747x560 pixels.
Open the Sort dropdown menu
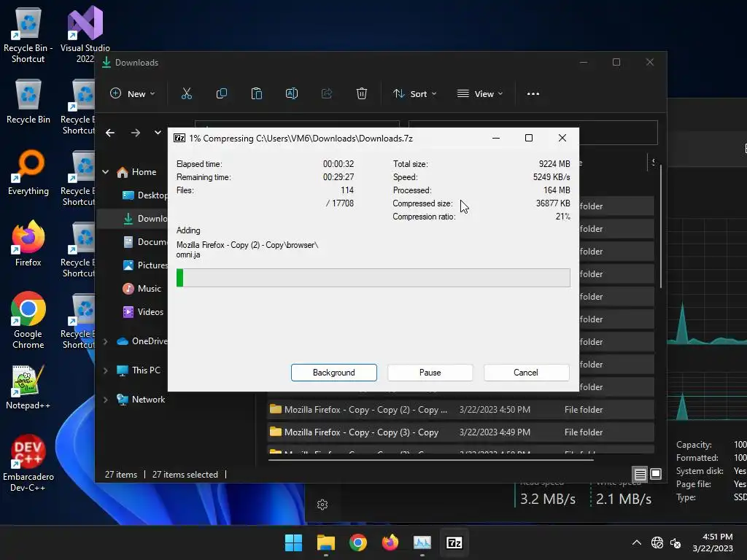point(414,94)
